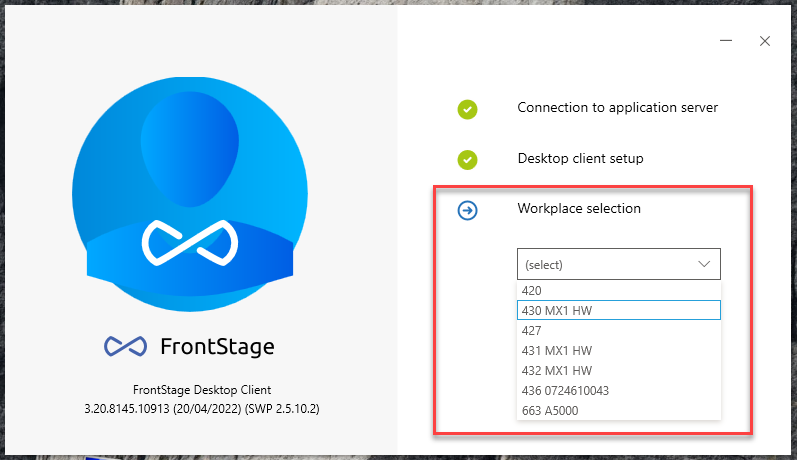Click the green check beside Connection to application server
The height and width of the screenshot is (460, 797).
[x=467, y=109]
